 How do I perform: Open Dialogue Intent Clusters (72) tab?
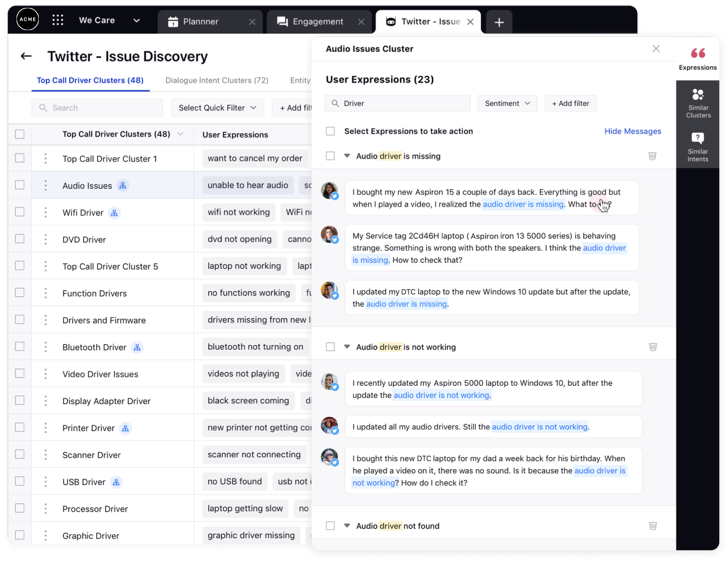217,80
